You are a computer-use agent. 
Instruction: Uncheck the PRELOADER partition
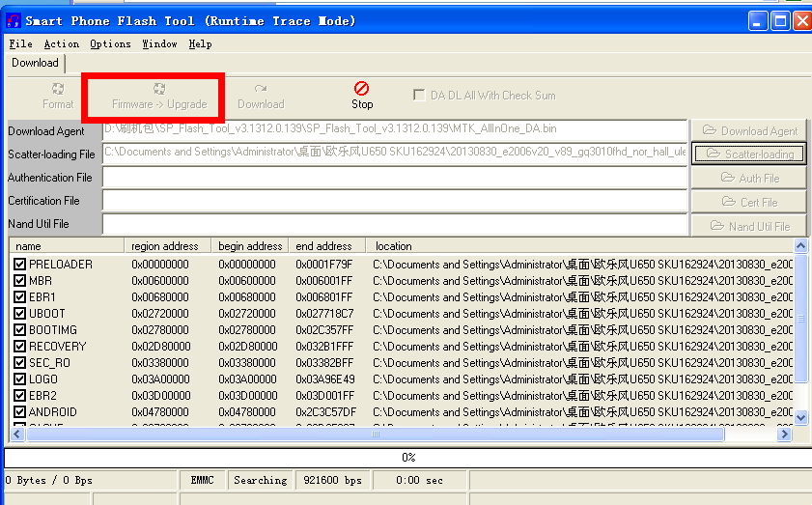[19, 265]
